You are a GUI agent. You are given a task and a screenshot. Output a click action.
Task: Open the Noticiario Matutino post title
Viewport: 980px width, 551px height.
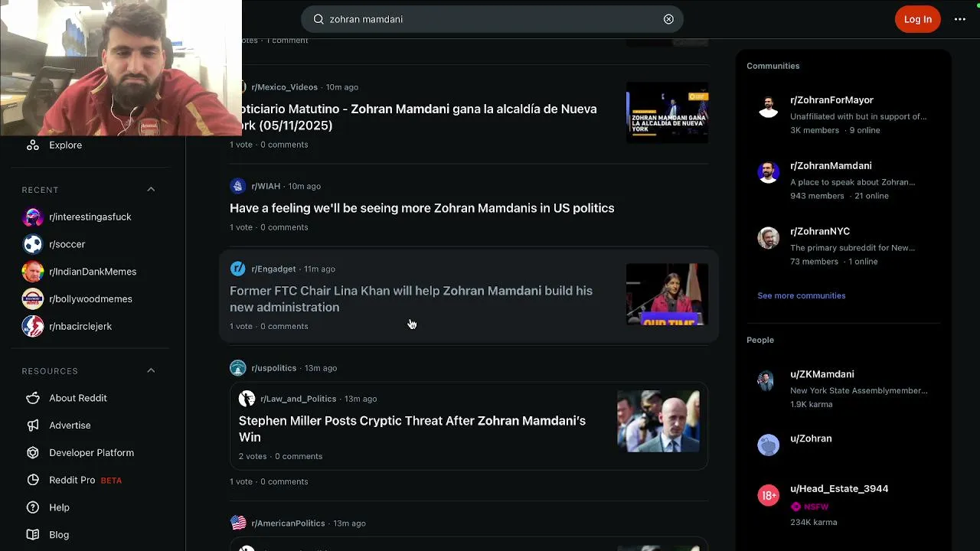click(x=417, y=117)
